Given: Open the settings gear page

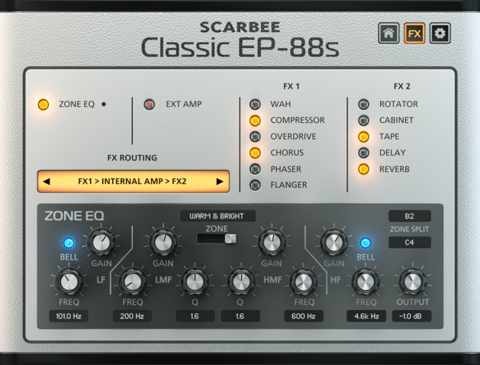Looking at the screenshot, I should pyautogui.click(x=440, y=33).
